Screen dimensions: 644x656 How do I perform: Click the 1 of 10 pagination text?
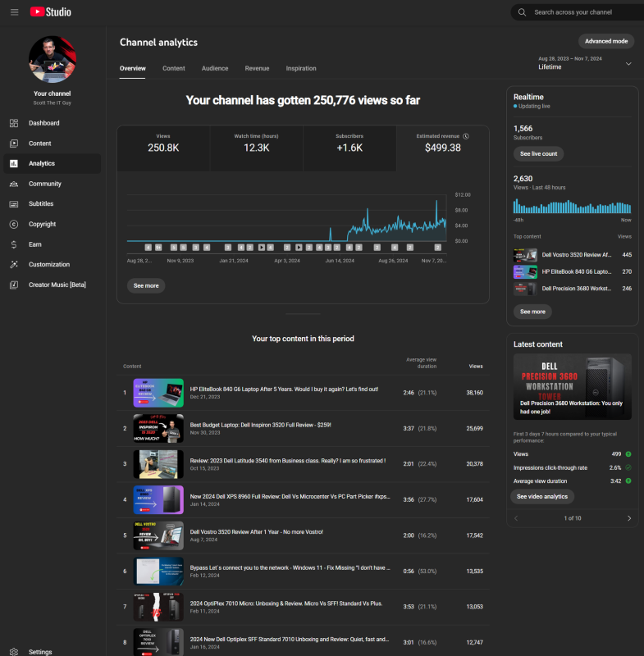pyautogui.click(x=573, y=518)
